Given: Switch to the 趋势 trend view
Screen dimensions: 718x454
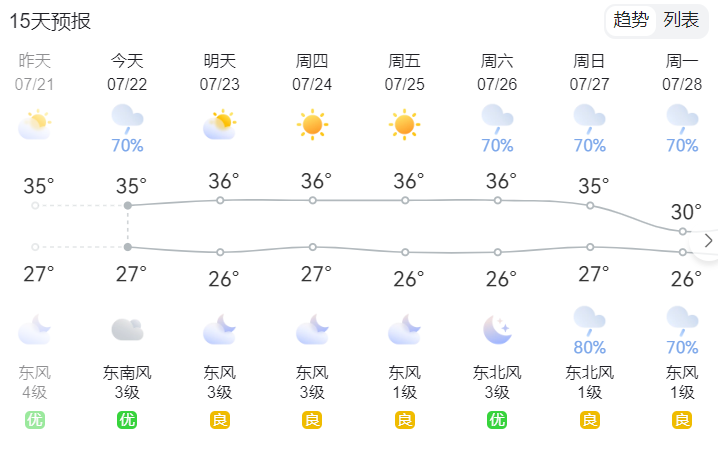Looking at the screenshot, I should 631,20.
